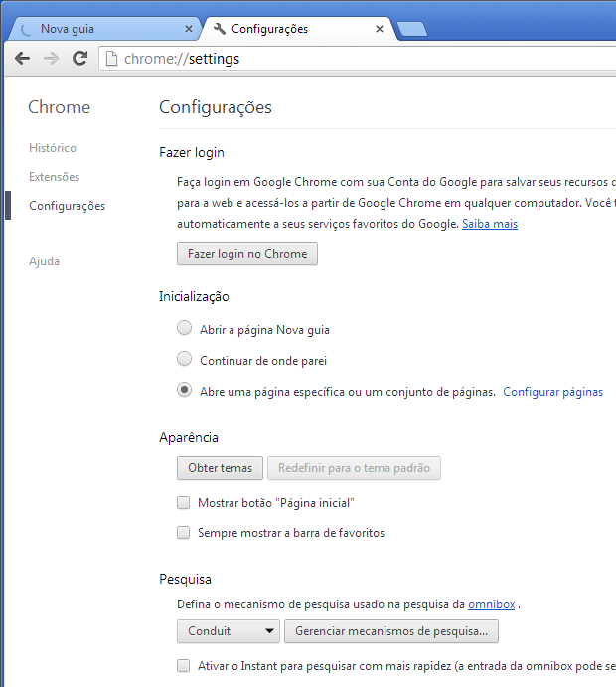Open the omnibox help link

[491, 605]
